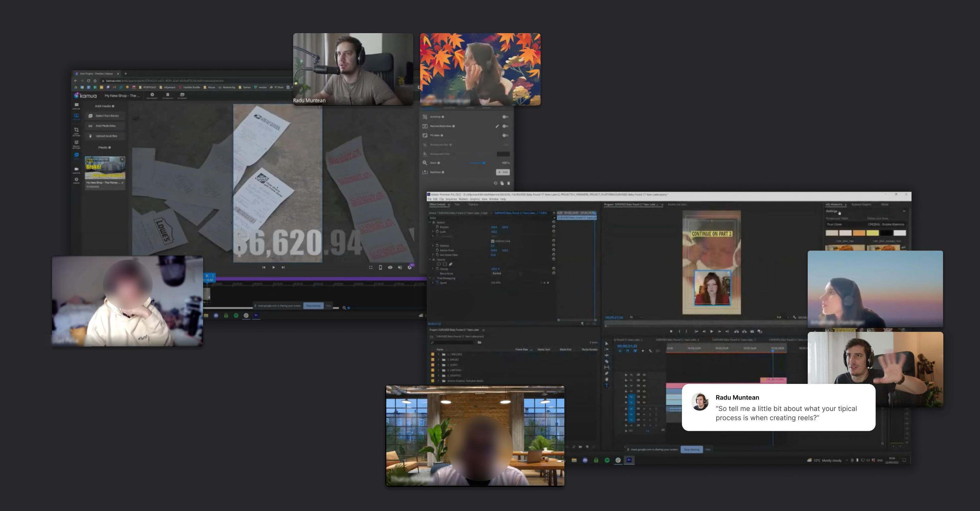
Task: Select the Razor tool in Premiere
Action: [607, 361]
